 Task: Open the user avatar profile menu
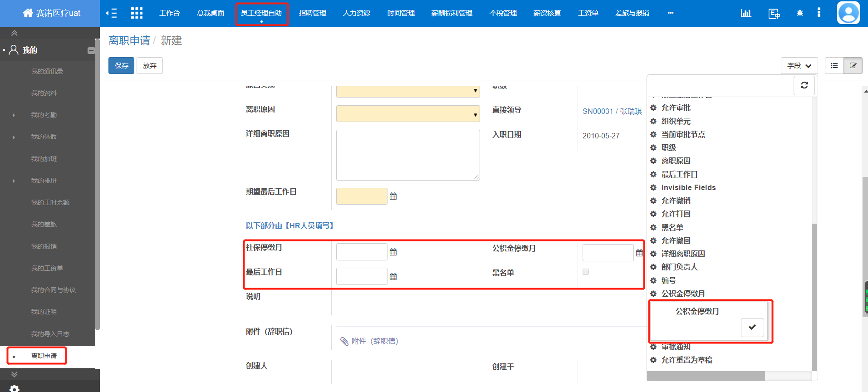[848, 13]
